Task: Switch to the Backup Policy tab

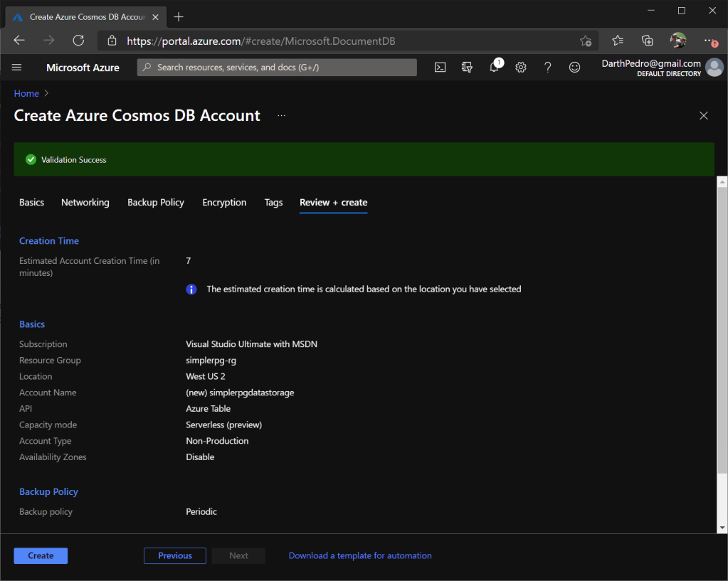Action: point(156,203)
